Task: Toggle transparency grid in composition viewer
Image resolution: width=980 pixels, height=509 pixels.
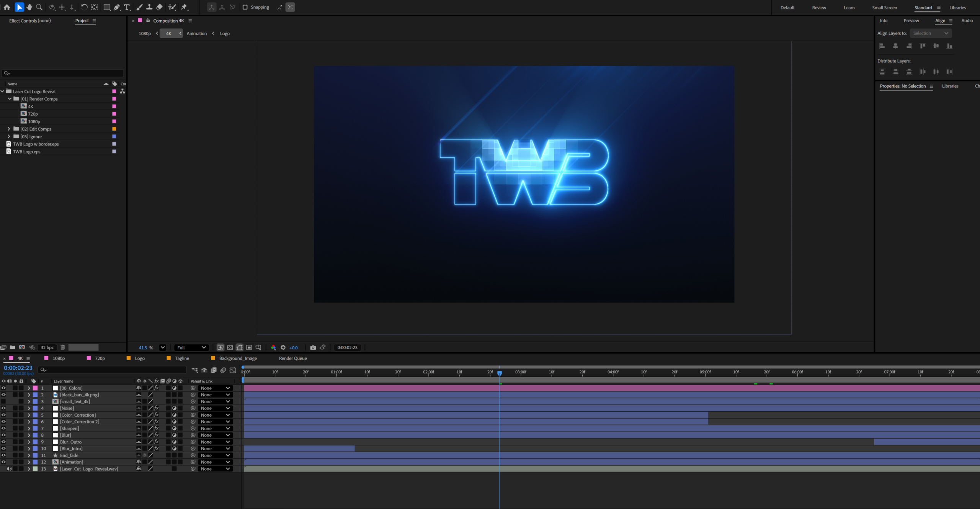Action: (230, 347)
